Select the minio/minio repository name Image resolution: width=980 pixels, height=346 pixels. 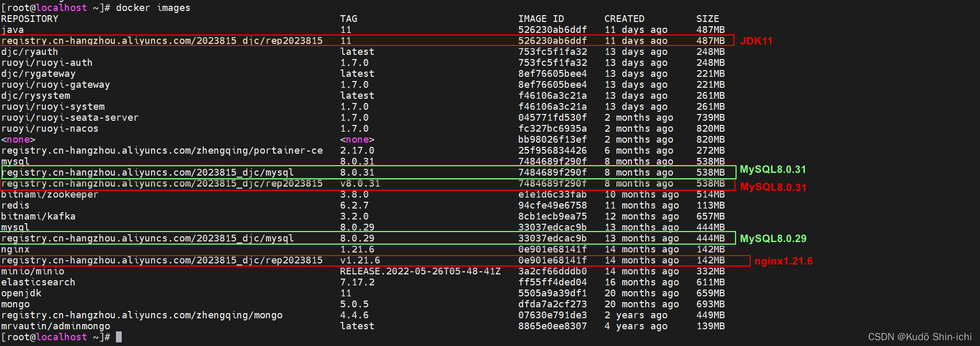click(x=32, y=271)
